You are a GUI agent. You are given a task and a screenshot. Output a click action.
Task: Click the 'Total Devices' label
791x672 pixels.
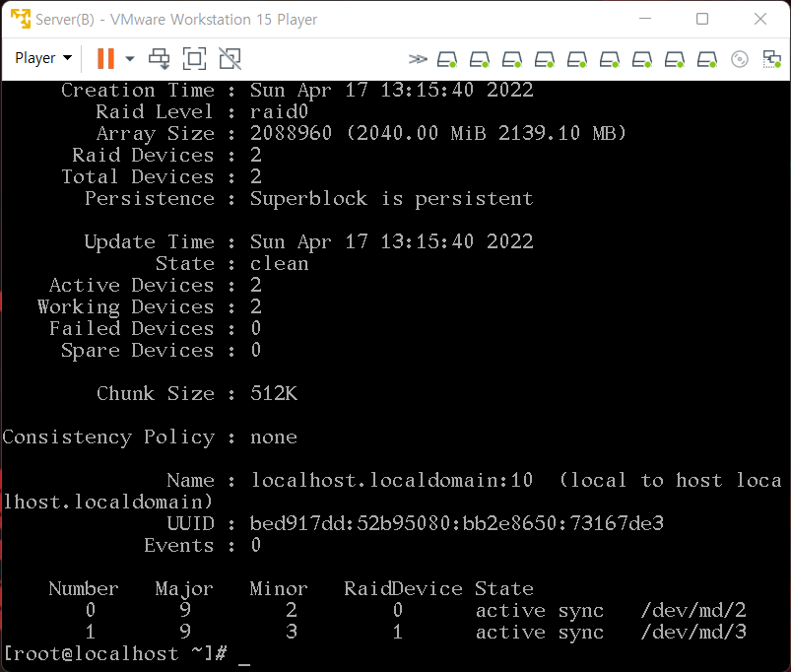(137, 177)
